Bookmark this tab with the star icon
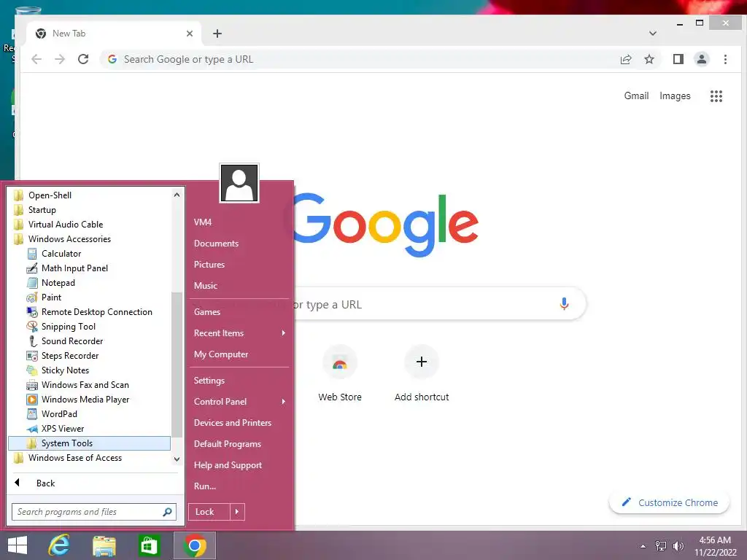747x560 pixels. 649,59
